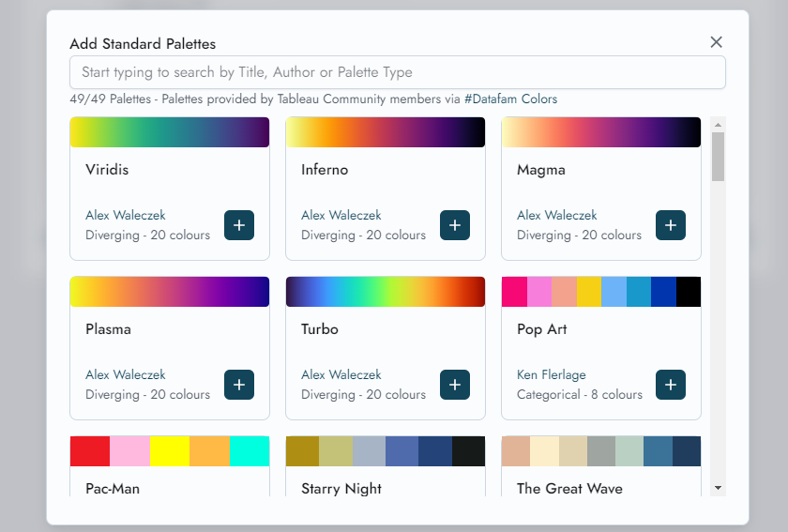Image resolution: width=788 pixels, height=532 pixels.
Task: Add the Pop Art palette with plus icon
Action: point(671,385)
